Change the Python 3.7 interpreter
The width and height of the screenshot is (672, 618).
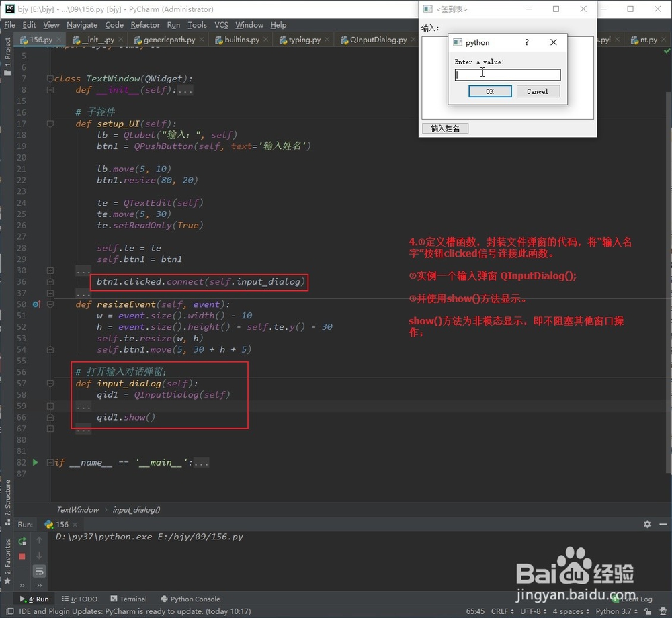point(616,611)
